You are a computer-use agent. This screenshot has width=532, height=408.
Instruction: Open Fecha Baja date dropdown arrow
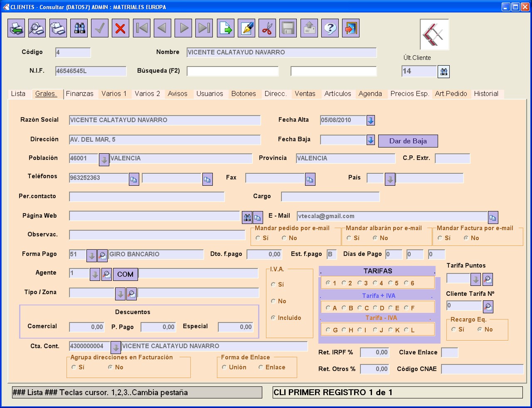coord(371,140)
